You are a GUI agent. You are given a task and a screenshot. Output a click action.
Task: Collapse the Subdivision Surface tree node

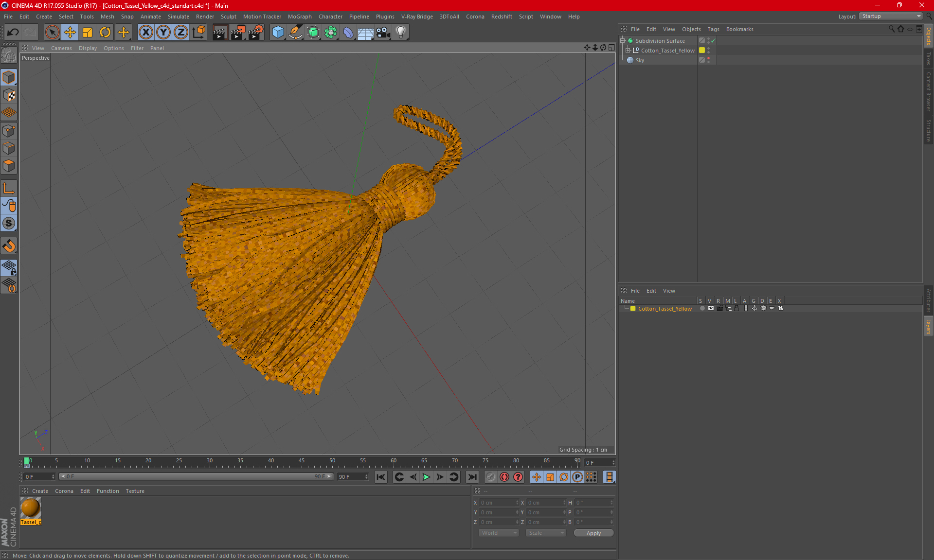[622, 41]
